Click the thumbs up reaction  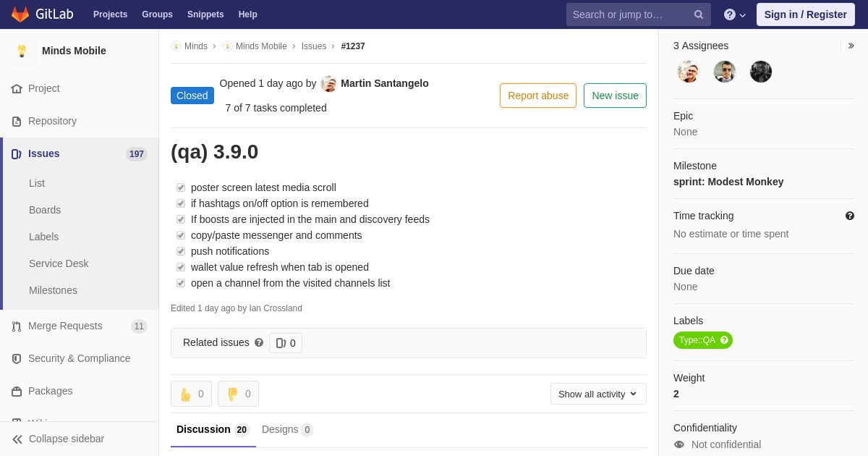pos(191,394)
